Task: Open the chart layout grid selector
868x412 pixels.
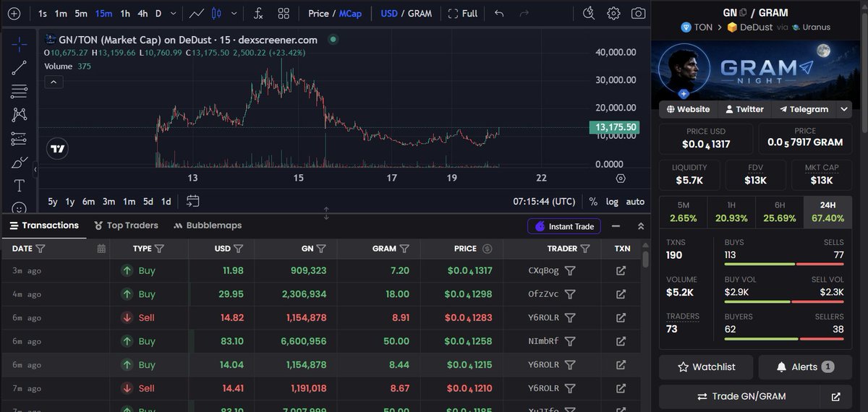Action: 284,13
